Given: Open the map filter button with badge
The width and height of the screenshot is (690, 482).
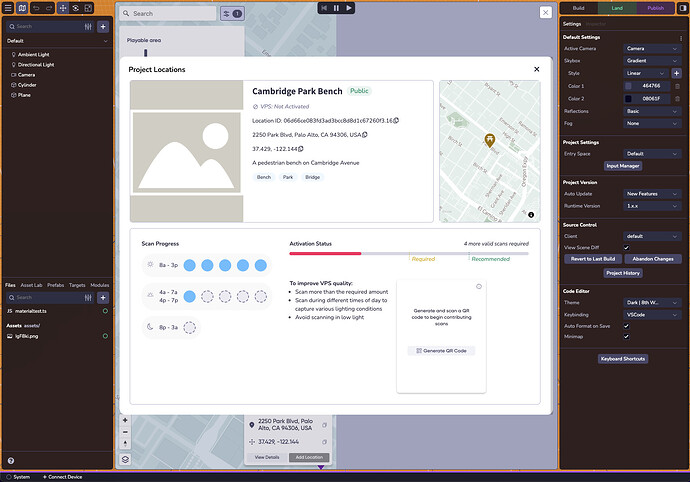Looking at the screenshot, I should pyautogui.click(x=232, y=14).
